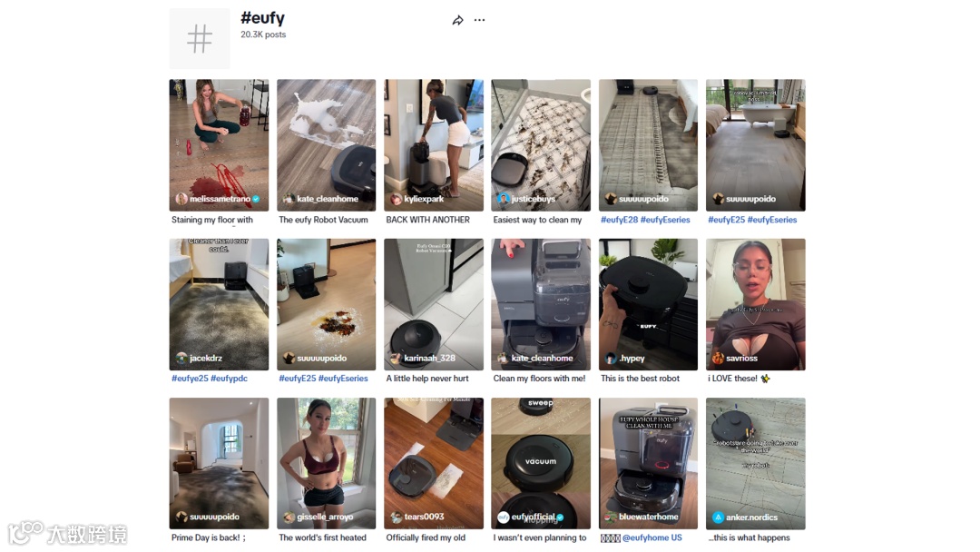This screenshot has width=980, height=552.
Task: Click the share arrow icon beside #eufy
Action: pyautogui.click(x=457, y=21)
